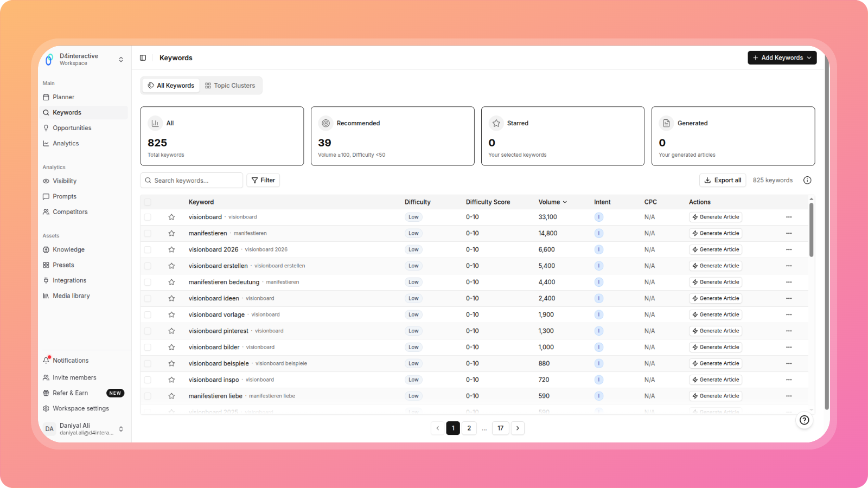
Task: Star the visionboard keyword
Action: pyautogui.click(x=171, y=217)
